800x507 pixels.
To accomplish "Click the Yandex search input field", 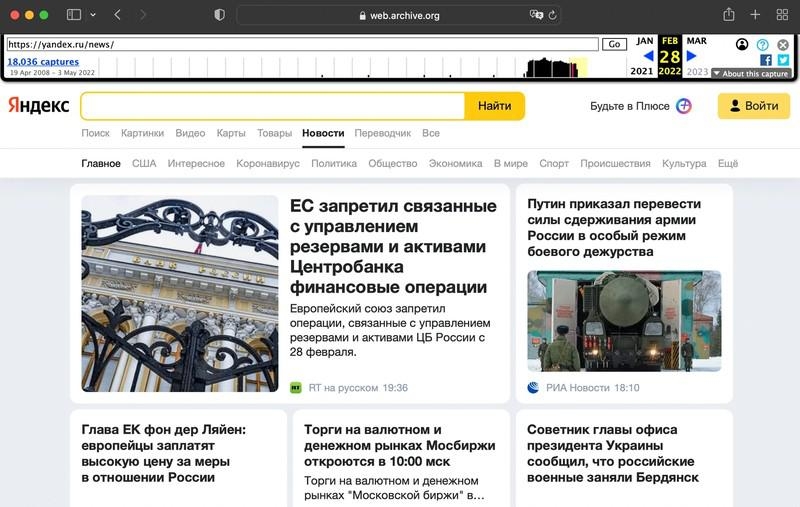I will point(273,106).
